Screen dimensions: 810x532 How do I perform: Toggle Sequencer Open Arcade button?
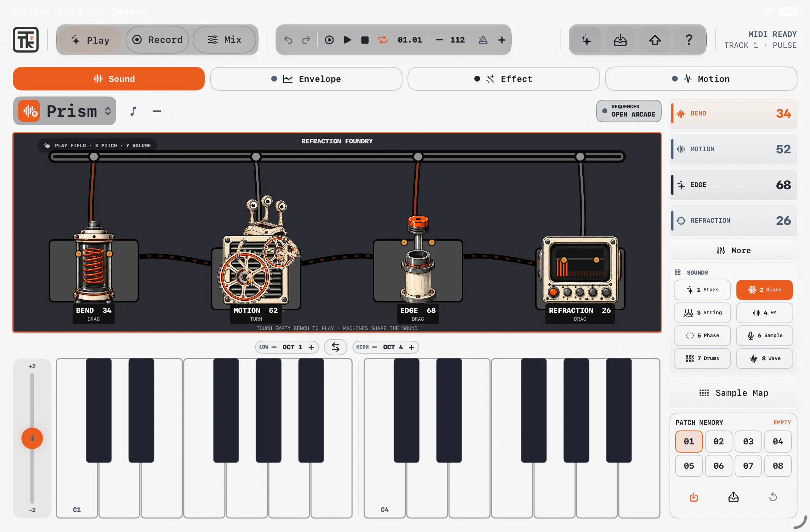pyautogui.click(x=629, y=111)
